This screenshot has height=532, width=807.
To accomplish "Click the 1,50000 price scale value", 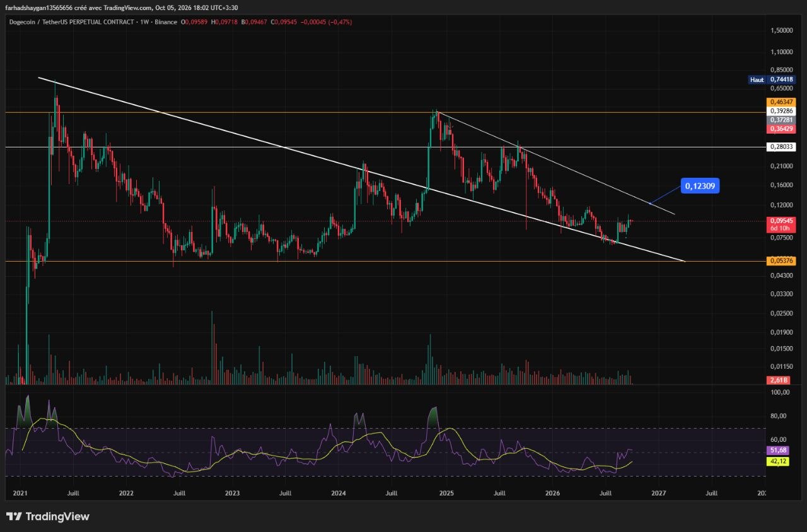I will coord(781,30).
